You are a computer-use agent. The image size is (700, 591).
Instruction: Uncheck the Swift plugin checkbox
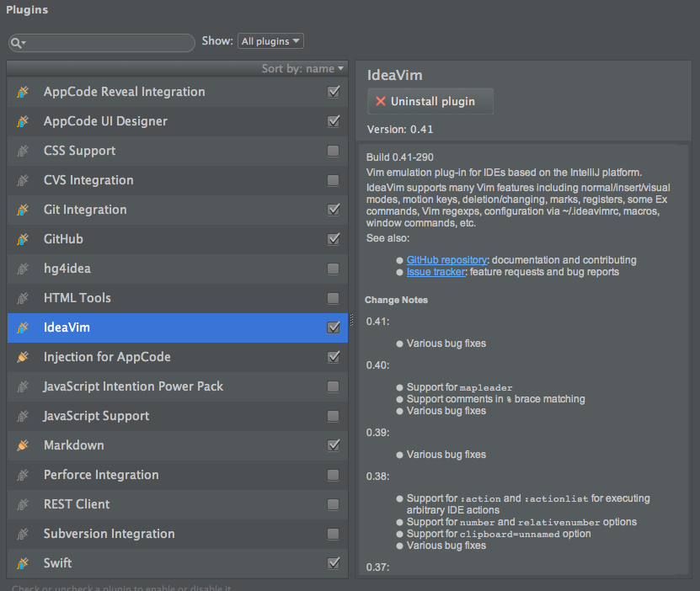tap(334, 562)
